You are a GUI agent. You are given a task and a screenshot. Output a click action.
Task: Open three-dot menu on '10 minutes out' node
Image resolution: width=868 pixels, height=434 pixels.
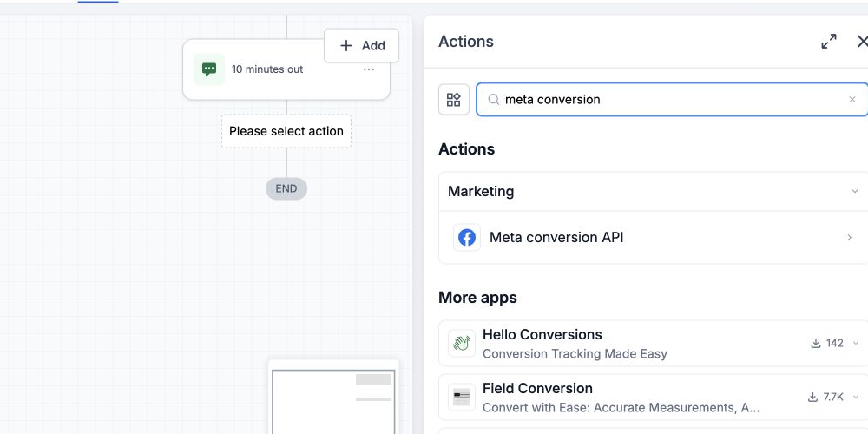pyautogui.click(x=369, y=69)
